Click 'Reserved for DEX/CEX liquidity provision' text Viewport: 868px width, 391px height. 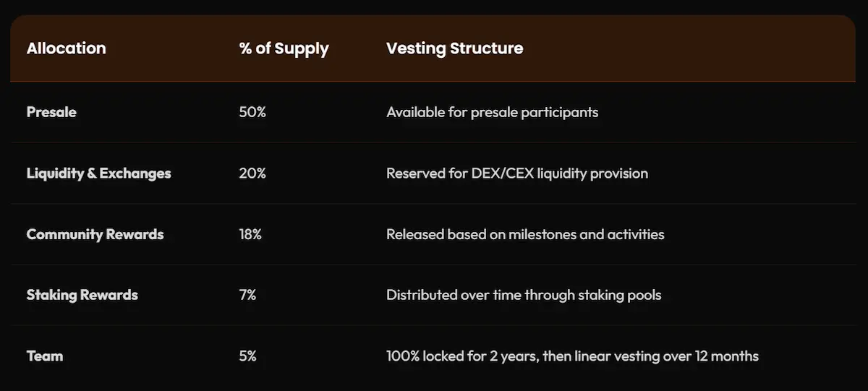tap(516, 173)
